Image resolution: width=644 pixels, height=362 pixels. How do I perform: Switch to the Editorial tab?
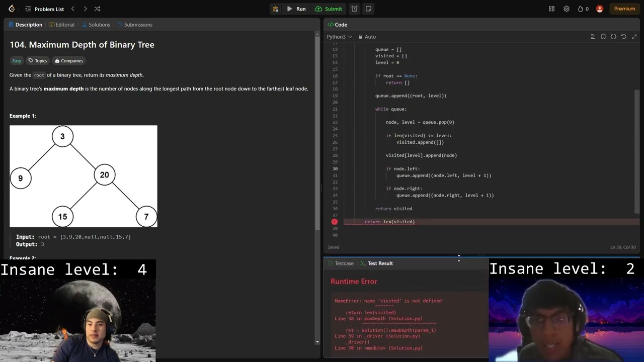[x=61, y=25]
